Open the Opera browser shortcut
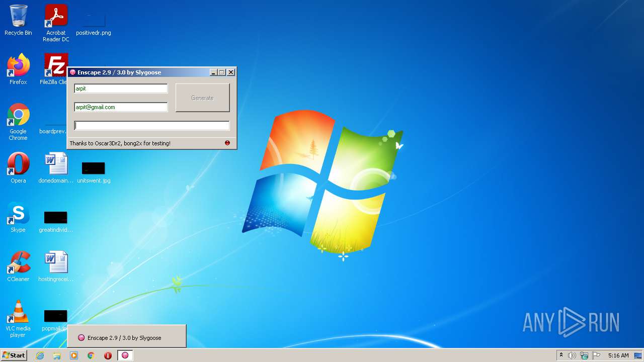Screen dimensions: 644x362 pyautogui.click(x=18, y=168)
